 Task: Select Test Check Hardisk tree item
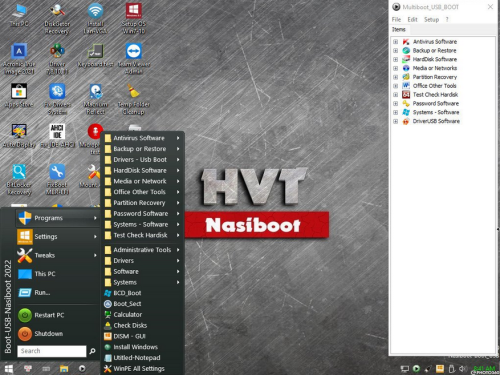pyautogui.click(x=435, y=95)
